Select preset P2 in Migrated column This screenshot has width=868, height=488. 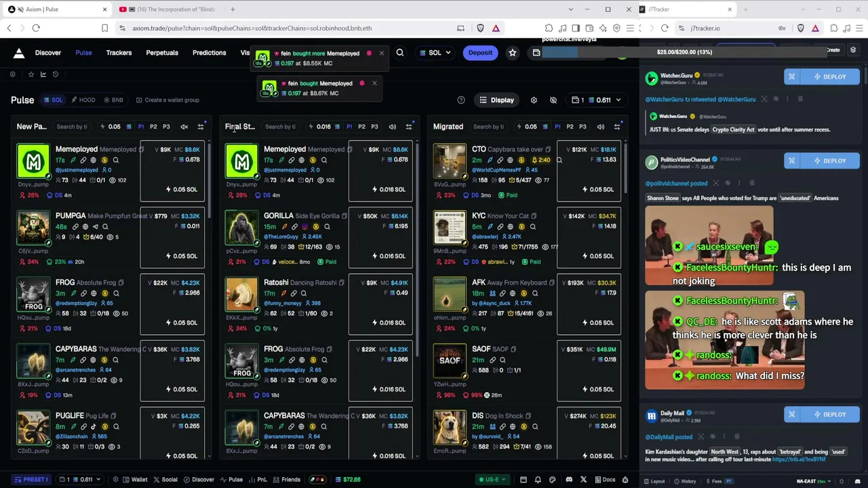[x=570, y=127]
